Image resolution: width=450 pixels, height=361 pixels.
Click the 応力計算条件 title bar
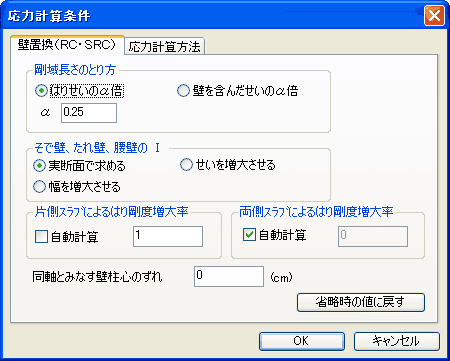[x=213, y=15]
